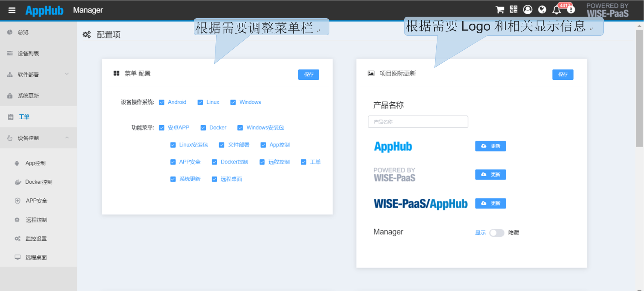The image size is (644, 291).
Task: Open the QR code icon
Action: (x=513, y=9)
